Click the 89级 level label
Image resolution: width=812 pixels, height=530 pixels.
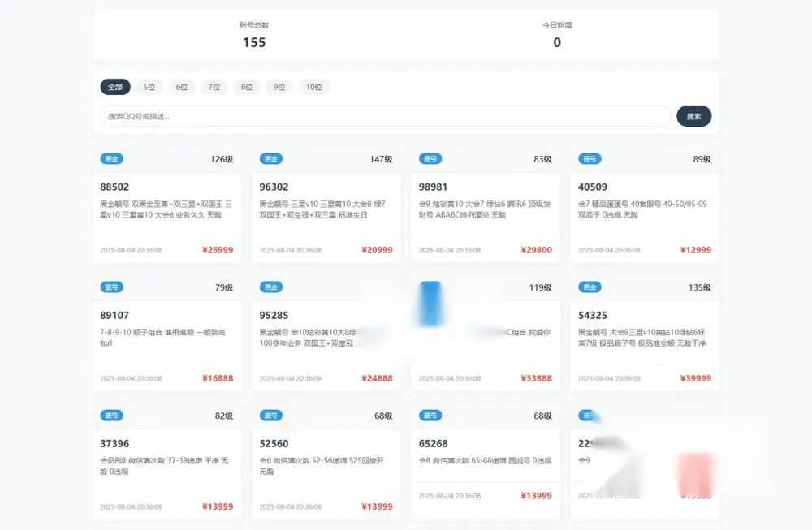(x=702, y=159)
